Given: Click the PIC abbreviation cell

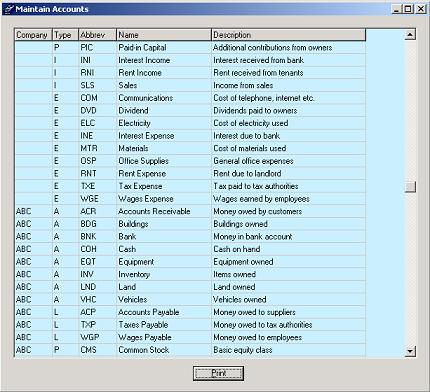Looking at the screenshot, I should pos(97,47).
